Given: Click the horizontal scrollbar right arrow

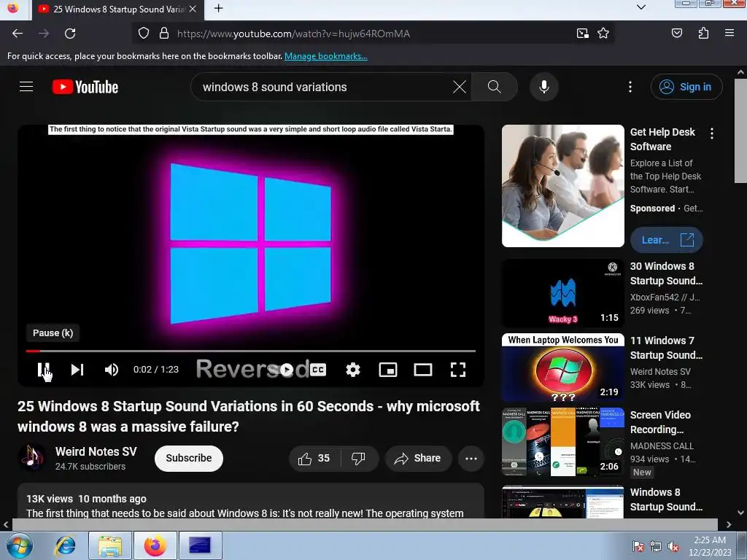Looking at the screenshot, I should [x=729, y=525].
